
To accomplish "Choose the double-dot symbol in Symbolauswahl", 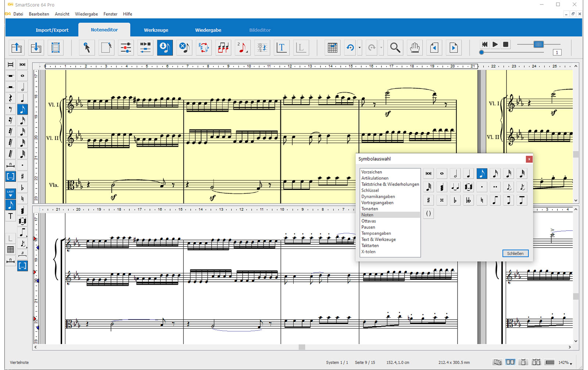I will 495,187.
